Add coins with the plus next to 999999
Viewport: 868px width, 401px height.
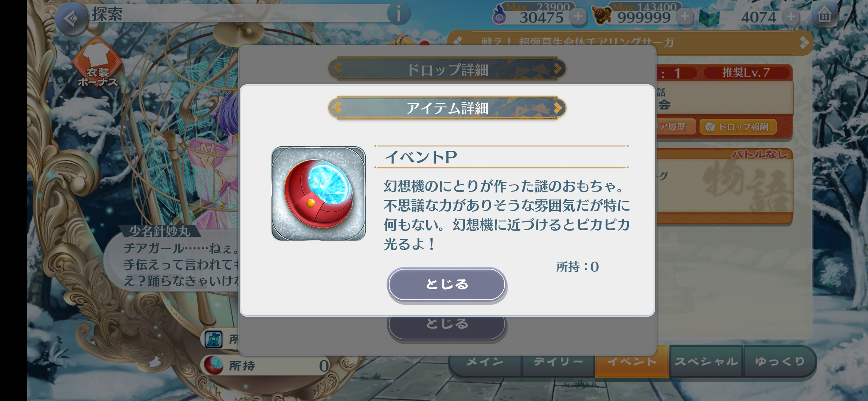(x=685, y=17)
